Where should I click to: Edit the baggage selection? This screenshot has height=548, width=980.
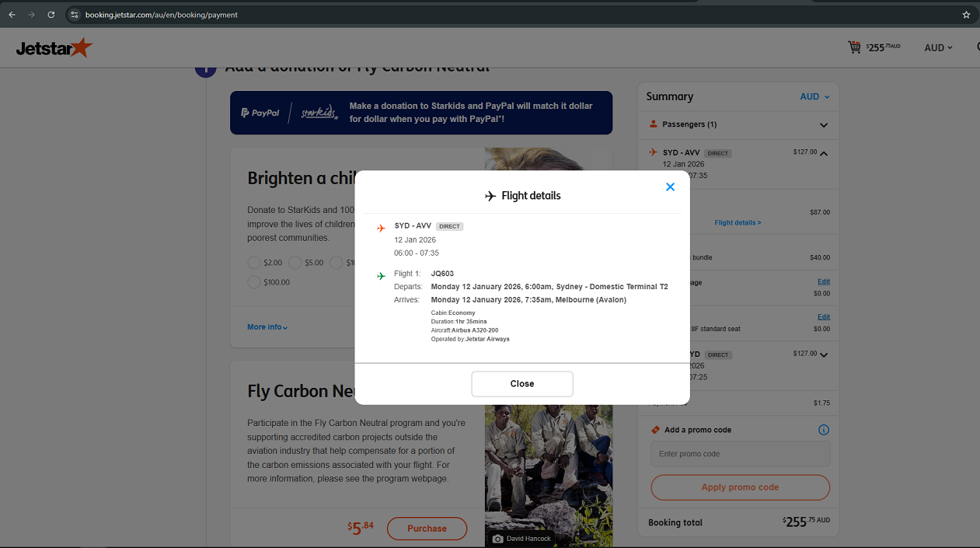pos(824,281)
